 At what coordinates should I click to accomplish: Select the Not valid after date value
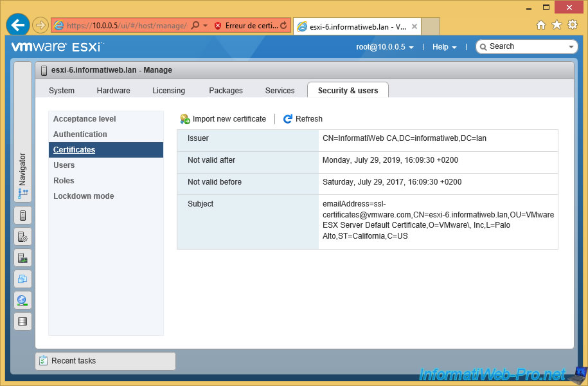(x=390, y=160)
